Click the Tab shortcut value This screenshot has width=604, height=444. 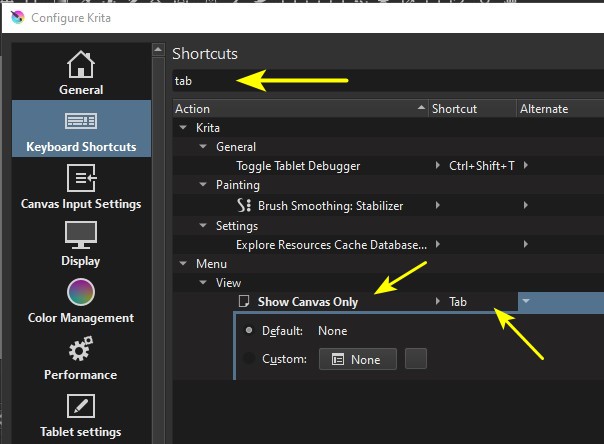click(x=458, y=302)
